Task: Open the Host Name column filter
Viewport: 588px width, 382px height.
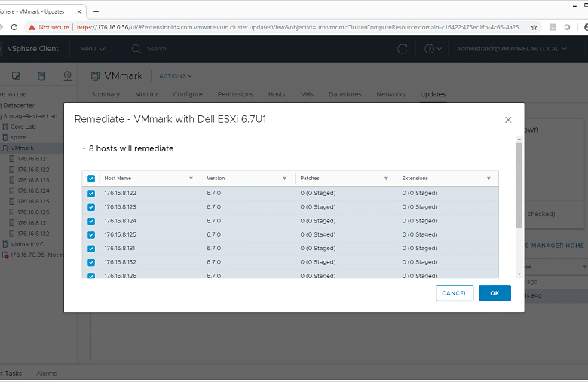Action: pyautogui.click(x=191, y=179)
